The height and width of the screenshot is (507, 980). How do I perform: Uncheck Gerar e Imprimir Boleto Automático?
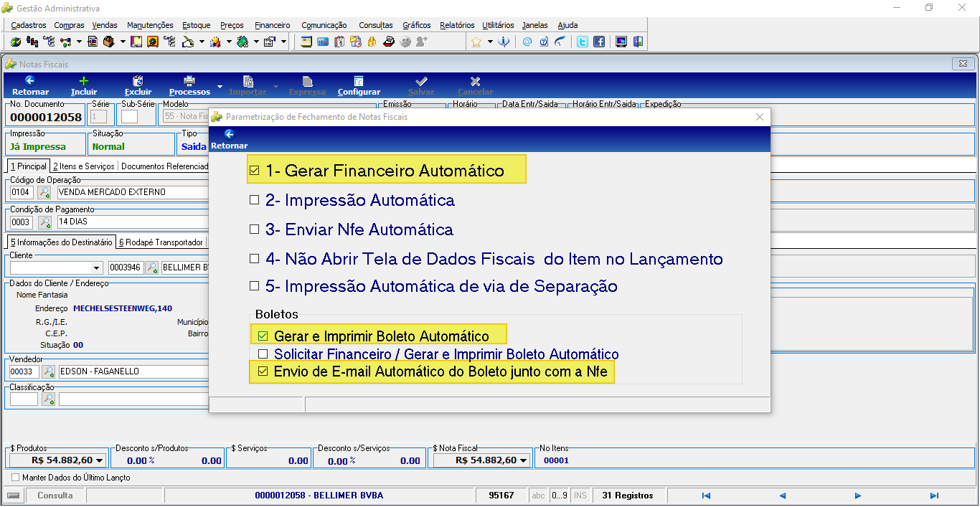(x=263, y=336)
